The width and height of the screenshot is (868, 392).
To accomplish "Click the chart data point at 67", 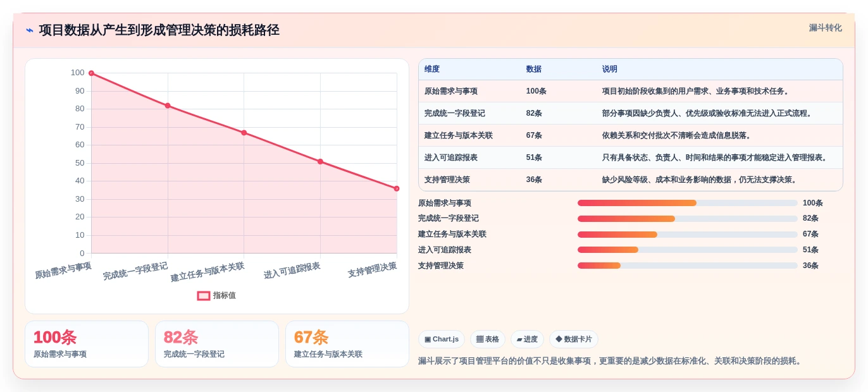I will click(244, 133).
